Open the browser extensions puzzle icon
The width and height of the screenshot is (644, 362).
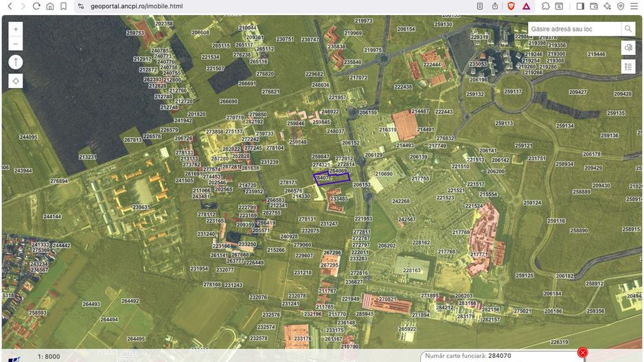click(x=545, y=6)
